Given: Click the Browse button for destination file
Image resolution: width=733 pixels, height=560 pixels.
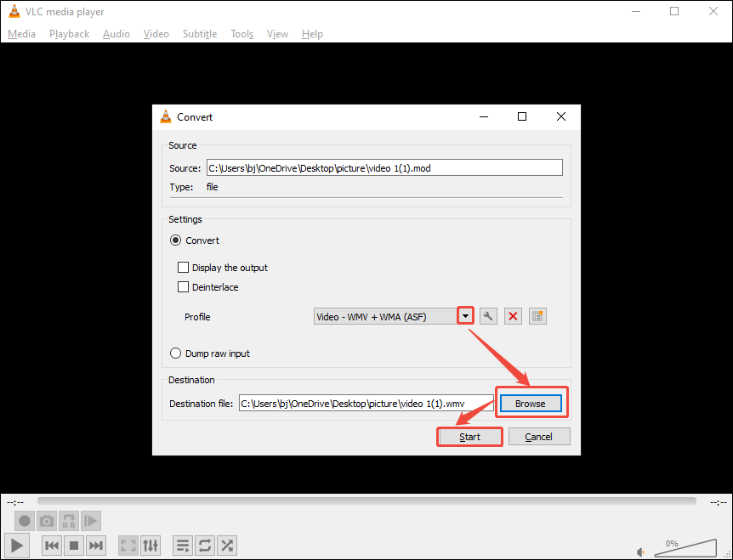Looking at the screenshot, I should [531, 403].
